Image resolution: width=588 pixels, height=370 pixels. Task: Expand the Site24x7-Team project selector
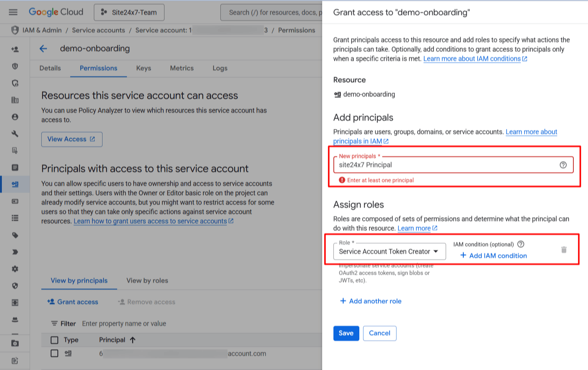click(129, 12)
